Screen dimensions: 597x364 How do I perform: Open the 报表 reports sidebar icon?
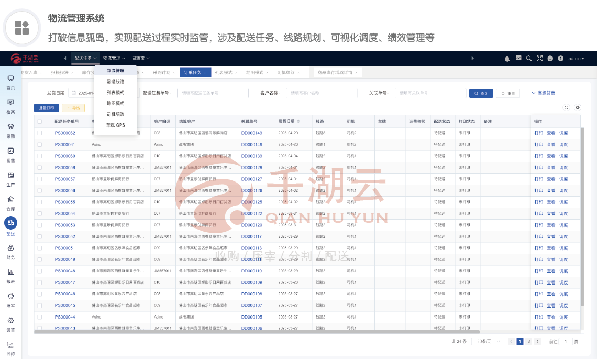tap(10, 275)
